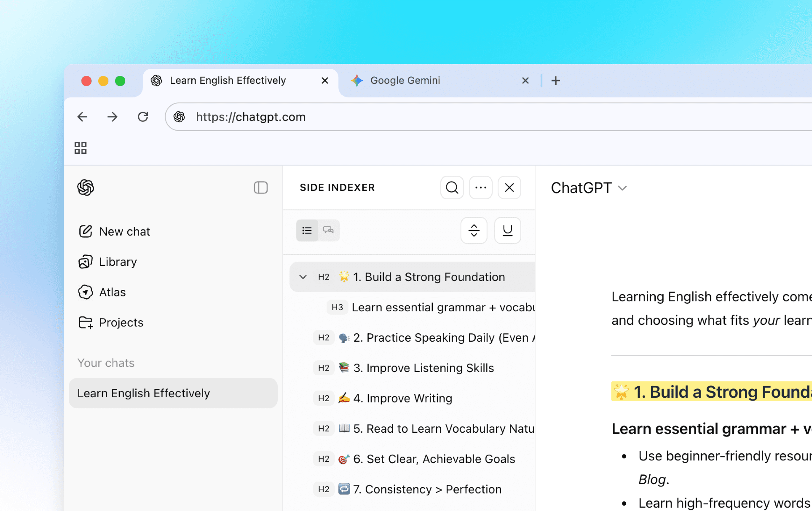Click the ChatGPT logo above the sidebar

(86, 188)
